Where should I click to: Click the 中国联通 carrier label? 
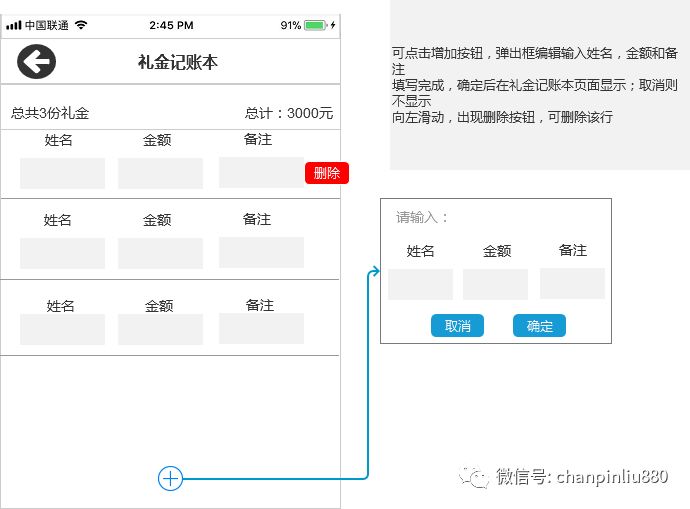pyautogui.click(x=47, y=25)
